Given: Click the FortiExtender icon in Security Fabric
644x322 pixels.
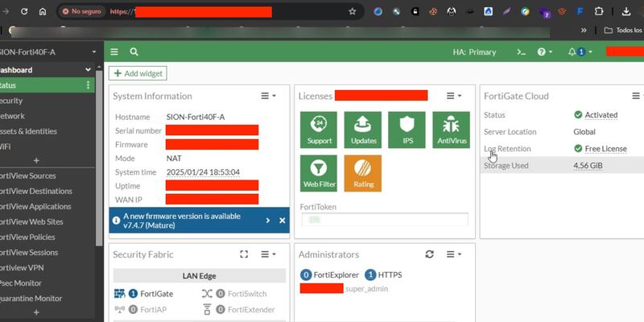Looking at the screenshot, I should [207, 310].
